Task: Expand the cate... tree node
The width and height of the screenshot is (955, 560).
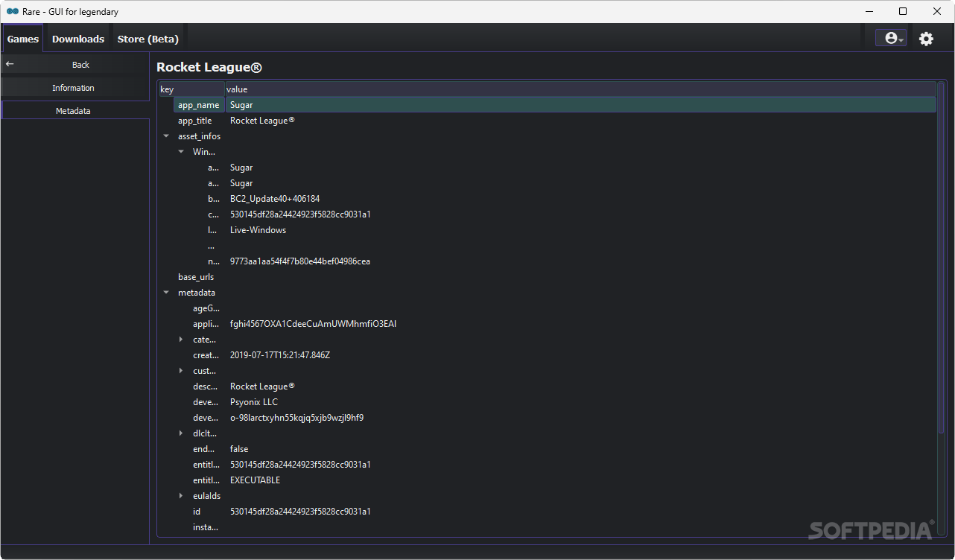Action: point(181,340)
